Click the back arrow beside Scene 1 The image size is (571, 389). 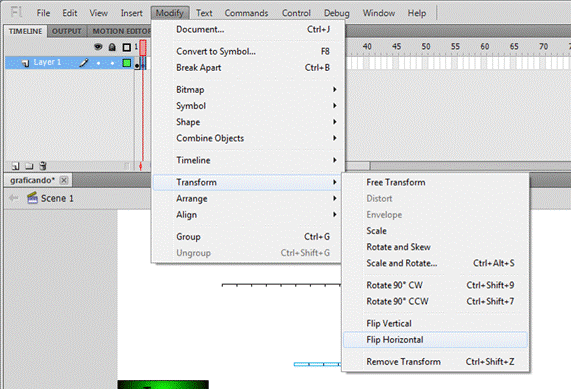pos(13,198)
